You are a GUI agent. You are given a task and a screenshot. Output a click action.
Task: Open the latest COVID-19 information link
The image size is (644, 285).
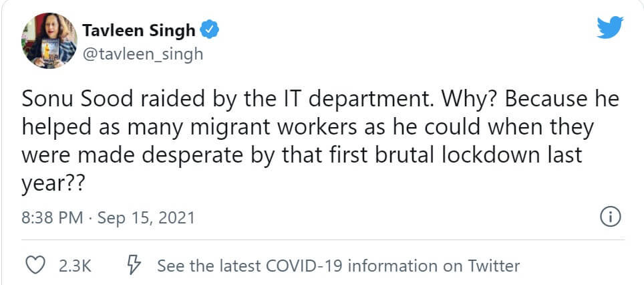click(338, 266)
